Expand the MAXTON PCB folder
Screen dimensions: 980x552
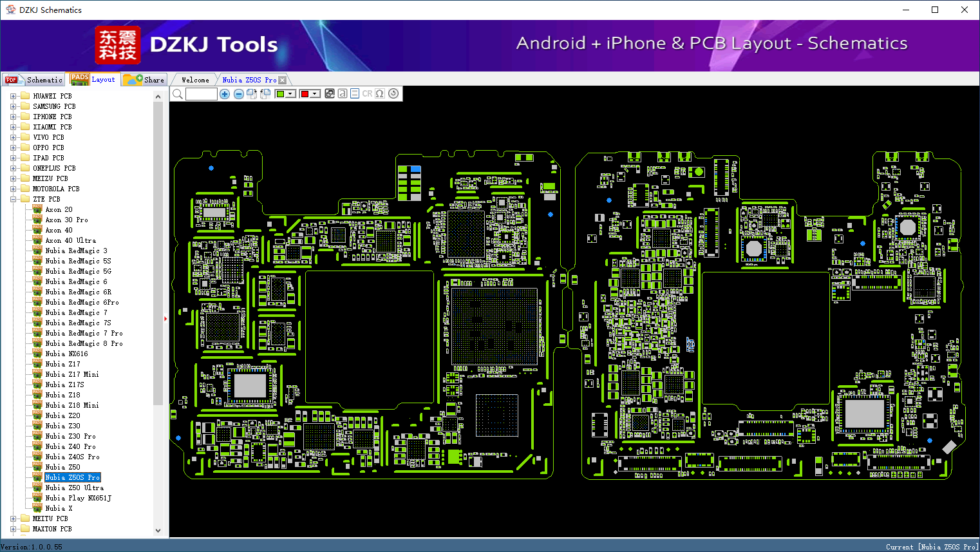click(14, 529)
